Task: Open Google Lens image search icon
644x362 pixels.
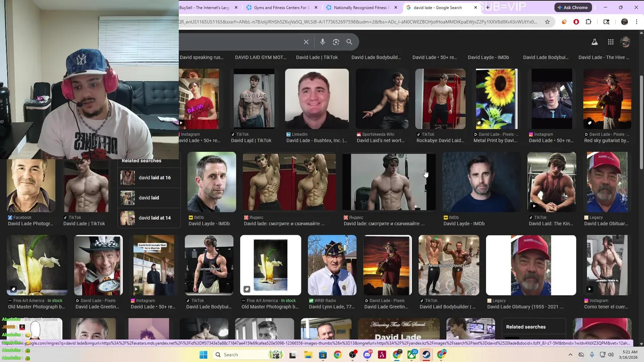Action: point(336,42)
